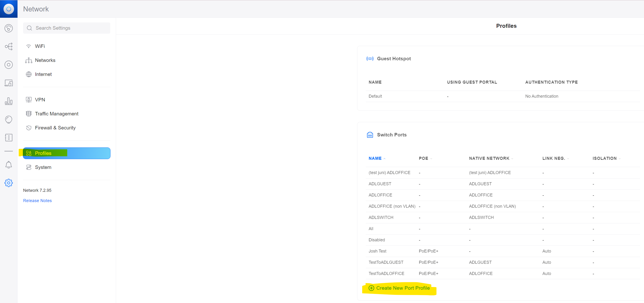The width and height of the screenshot is (644, 303).
Task: Open the Insights lightbulb icon
Action: coord(8,120)
